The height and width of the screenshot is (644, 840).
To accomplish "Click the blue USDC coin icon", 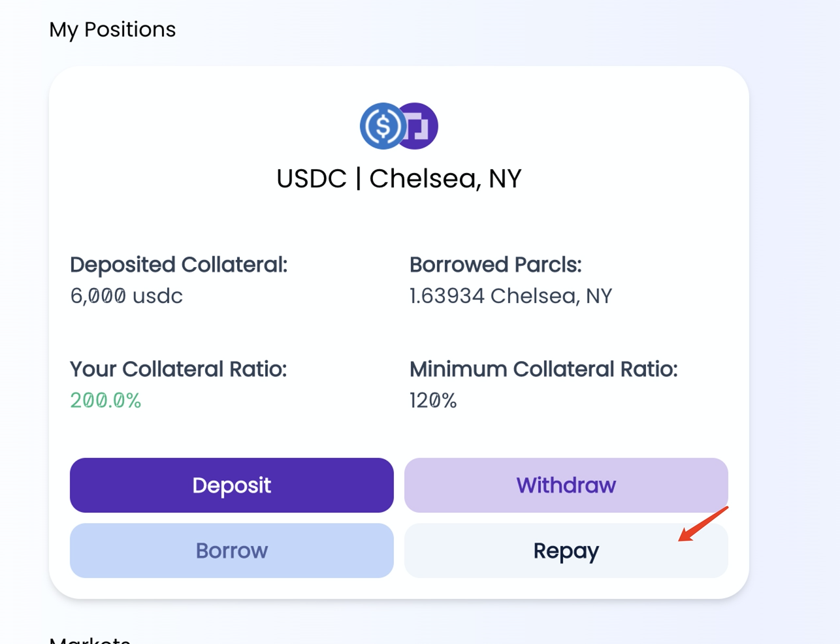I will pos(382,126).
